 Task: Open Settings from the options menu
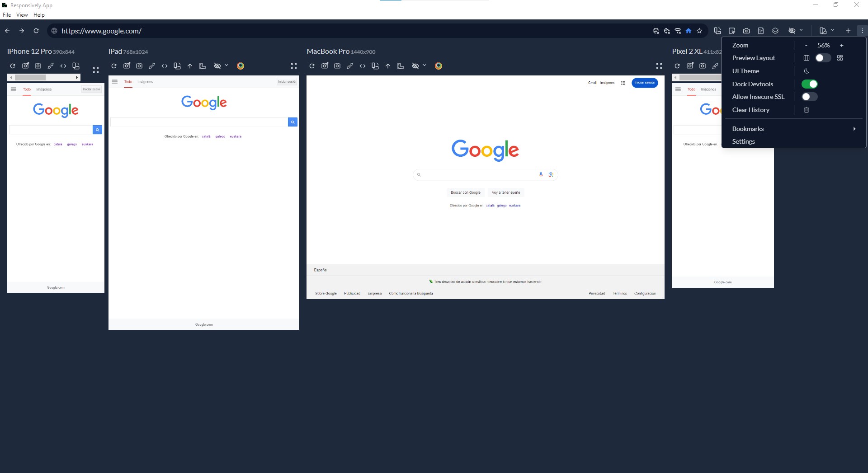[743, 141]
